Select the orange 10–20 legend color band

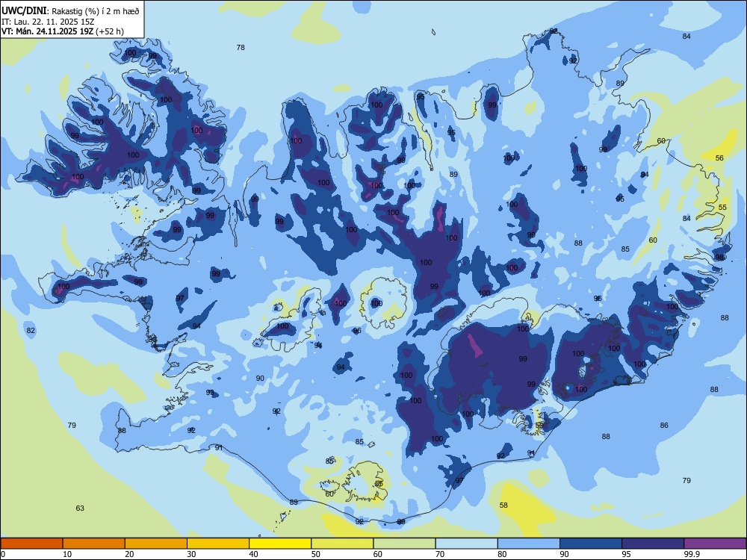click(x=94, y=544)
